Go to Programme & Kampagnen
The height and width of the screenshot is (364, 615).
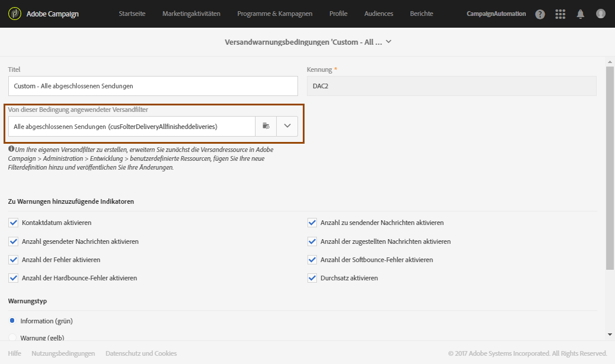(x=275, y=14)
